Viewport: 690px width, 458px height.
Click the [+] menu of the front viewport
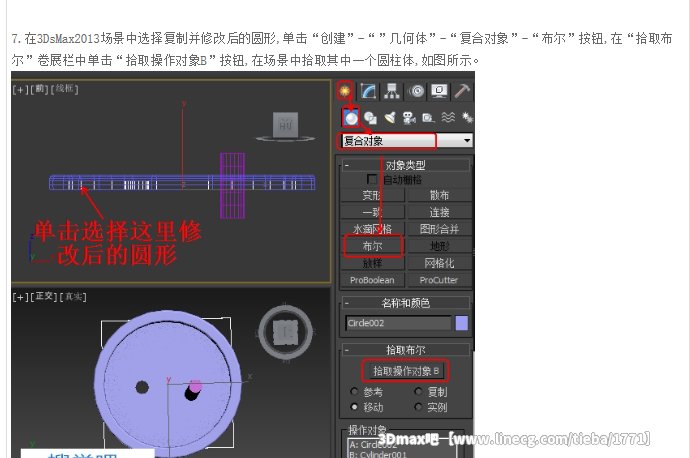click(20, 89)
